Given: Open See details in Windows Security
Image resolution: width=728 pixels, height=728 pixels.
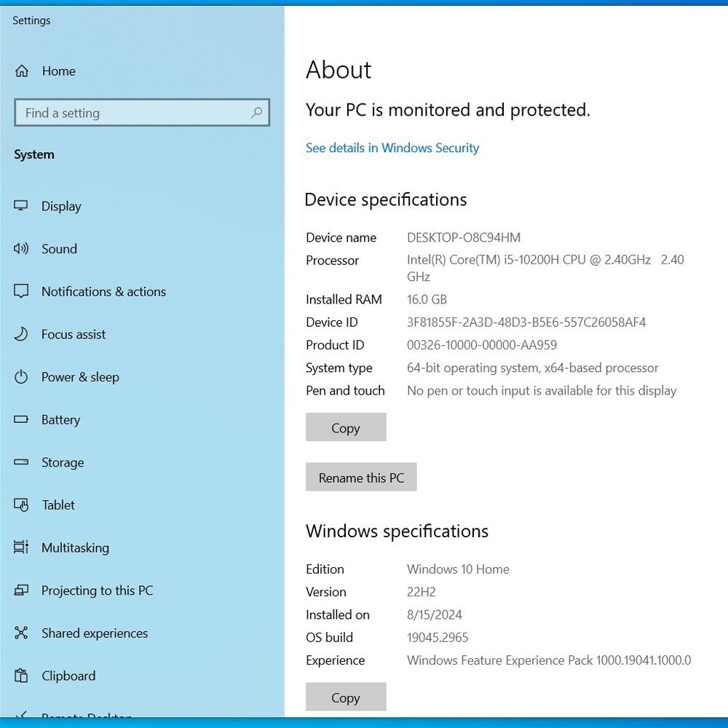Looking at the screenshot, I should [x=392, y=148].
